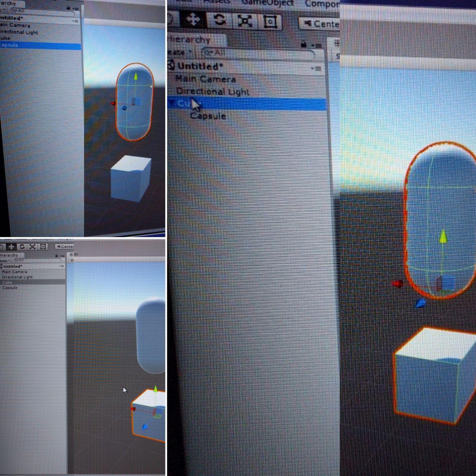Select the Scale tool in the bottom-left photo

33,247
